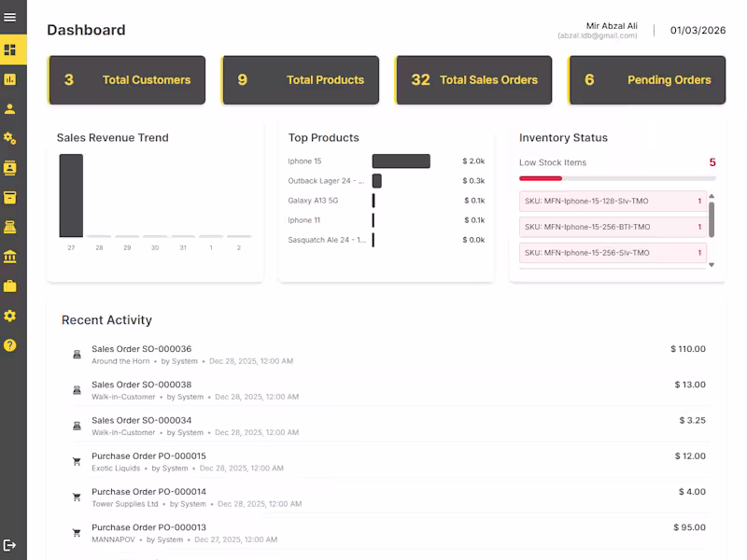
Task: Click the down arrow in Inventory Status list
Action: pos(710,266)
